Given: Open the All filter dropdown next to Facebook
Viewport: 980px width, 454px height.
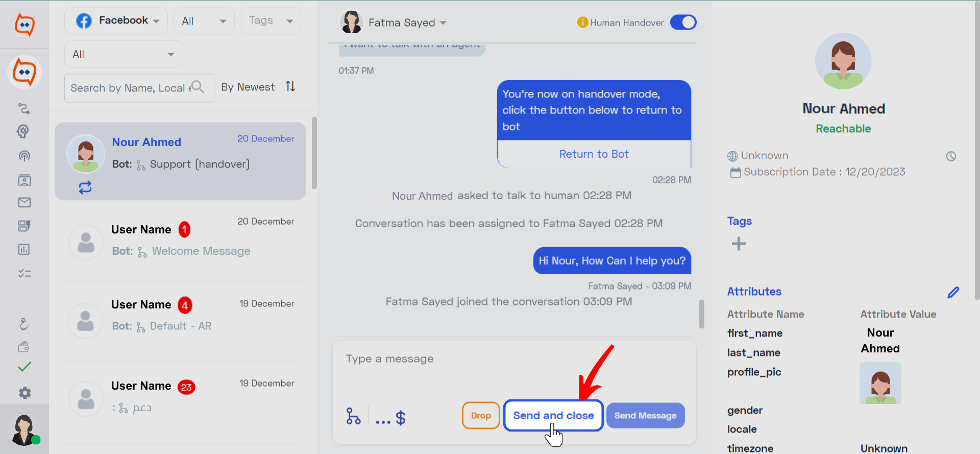Looking at the screenshot, I should (x=204, y=21).
